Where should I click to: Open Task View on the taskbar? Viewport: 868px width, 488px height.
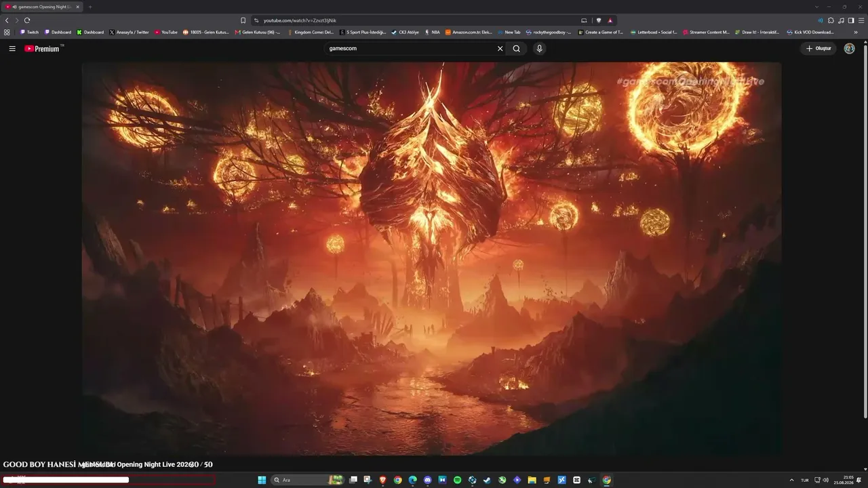[353, 480]
